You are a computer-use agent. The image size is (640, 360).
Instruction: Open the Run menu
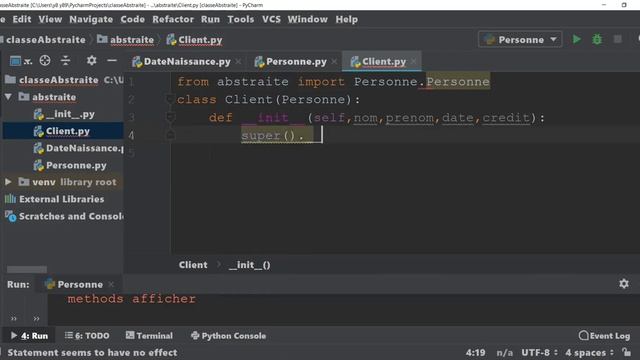pyautogui.click(x=210, y=19)
